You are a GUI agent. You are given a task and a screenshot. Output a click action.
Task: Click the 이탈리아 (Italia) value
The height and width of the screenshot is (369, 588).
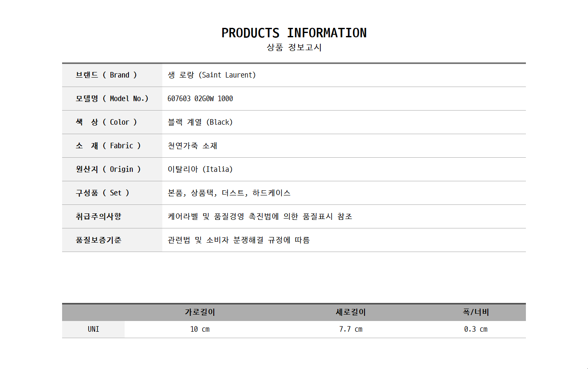[200, 169]
